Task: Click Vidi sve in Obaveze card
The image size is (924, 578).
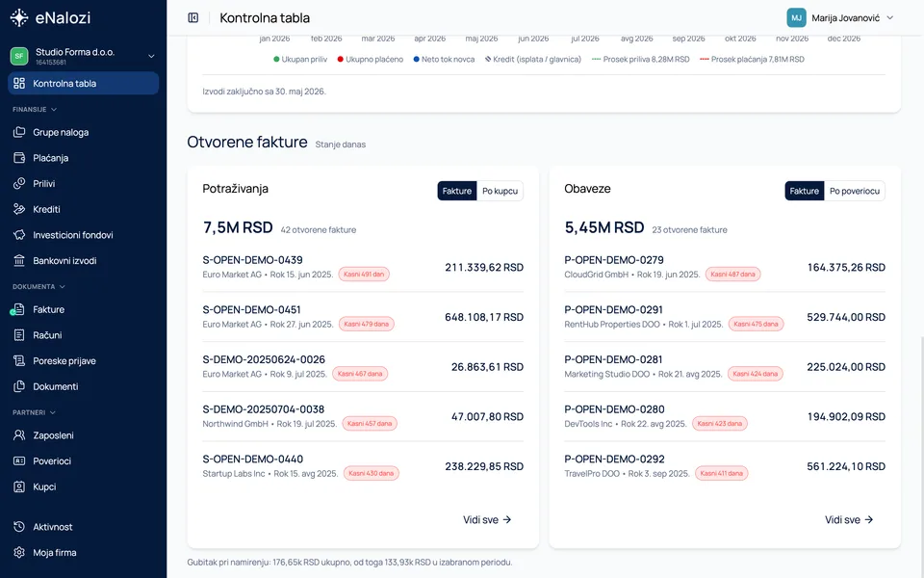Action: 849,519
